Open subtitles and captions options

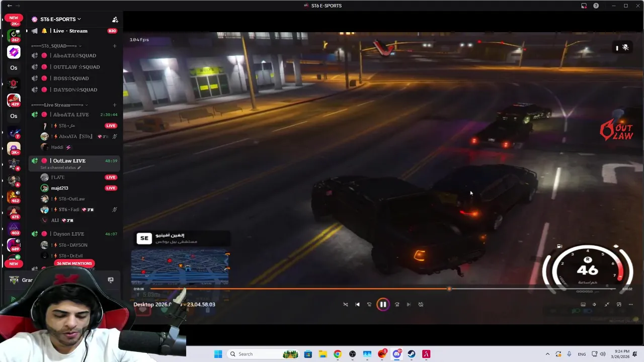pyautogui.click(x=583, y=304)
